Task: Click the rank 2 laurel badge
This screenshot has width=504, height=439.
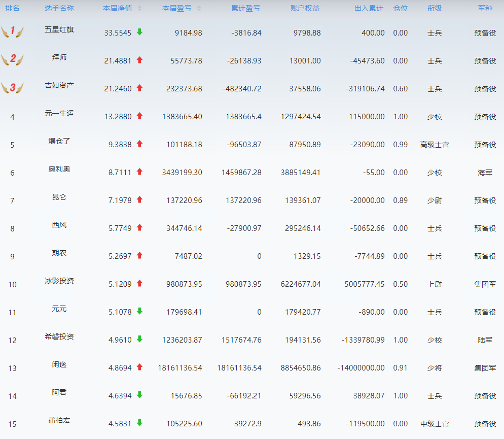Action: coord(13,59)
